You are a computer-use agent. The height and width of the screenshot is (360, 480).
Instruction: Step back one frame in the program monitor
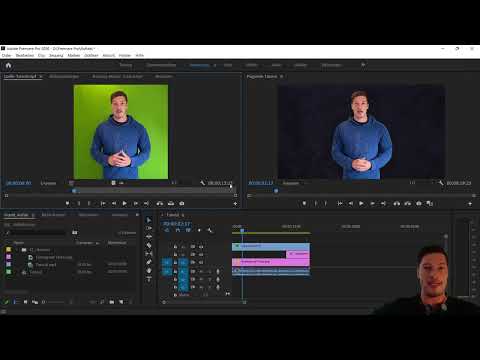tap(351, 203)
